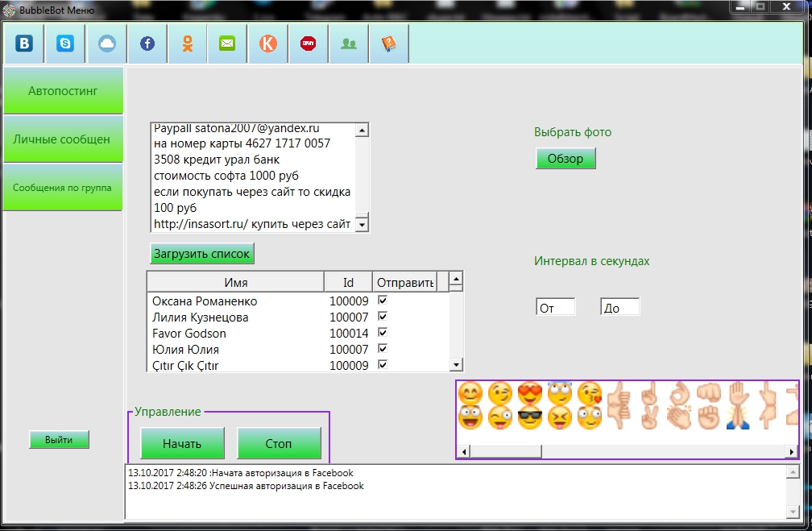Select the Favor Godson name cell
Viewport: 812px width, 531px height.
point(189,333)
